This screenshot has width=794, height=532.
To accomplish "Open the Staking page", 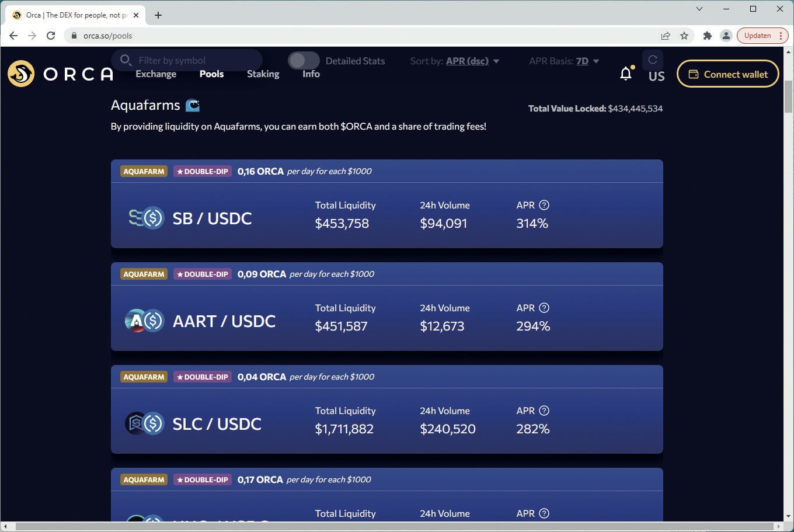I will (263, 74).
